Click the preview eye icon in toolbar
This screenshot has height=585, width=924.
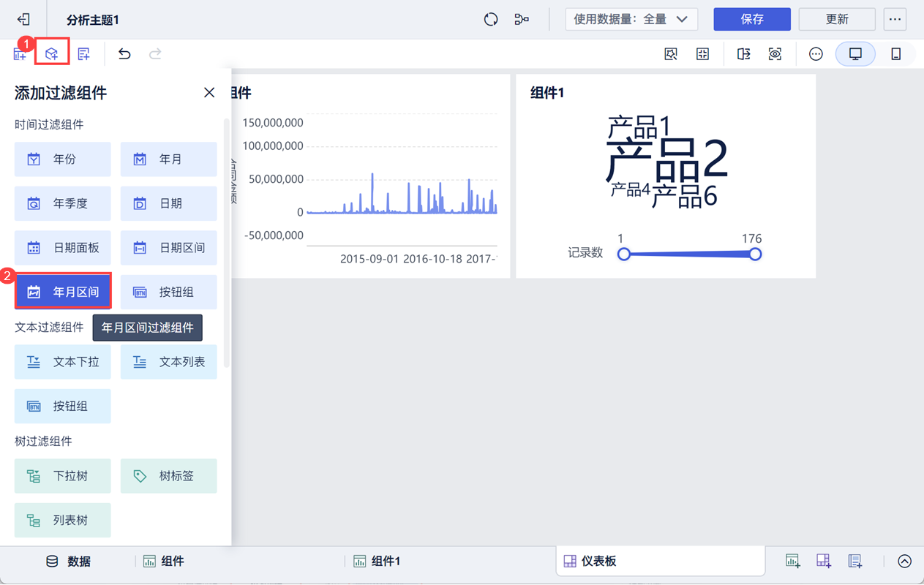click(x=775, y=54)
